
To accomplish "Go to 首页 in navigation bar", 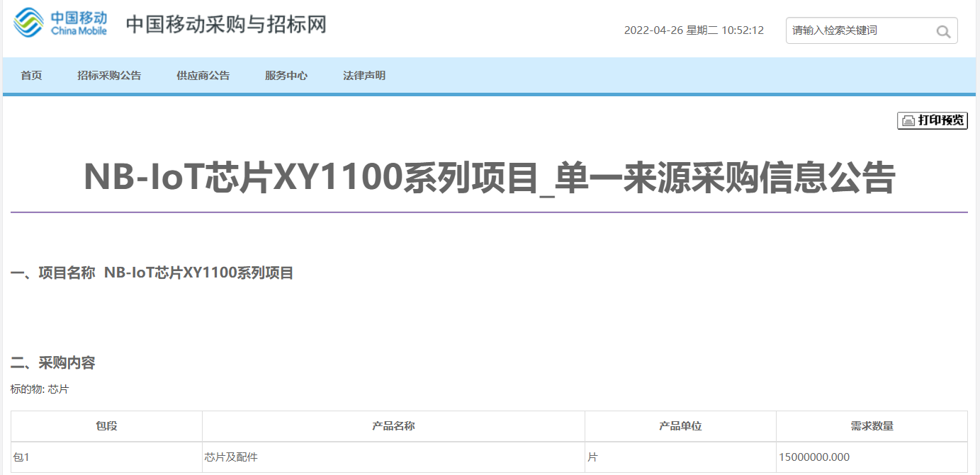I will pyautogui.click(x=31, y=76).
